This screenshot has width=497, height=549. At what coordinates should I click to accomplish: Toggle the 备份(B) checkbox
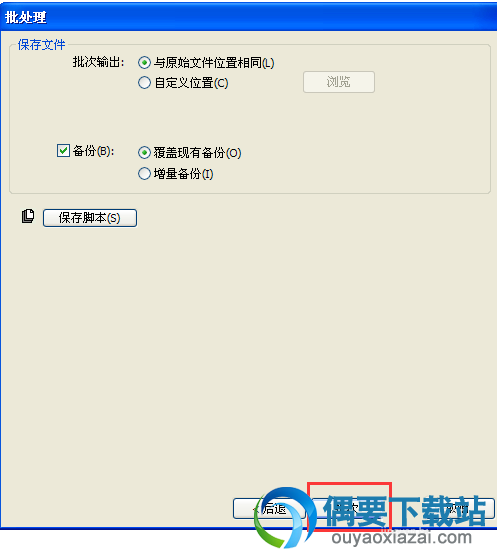tap(63, 151)
